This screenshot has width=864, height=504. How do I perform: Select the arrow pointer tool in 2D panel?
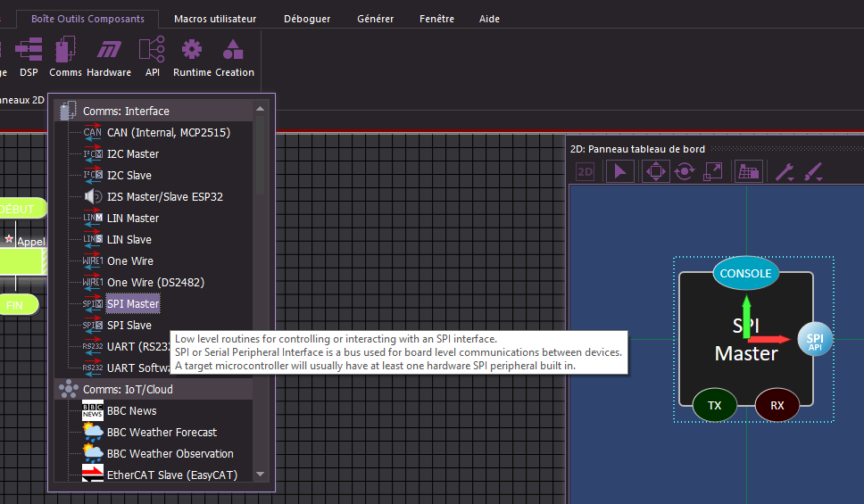pos(619,171)
